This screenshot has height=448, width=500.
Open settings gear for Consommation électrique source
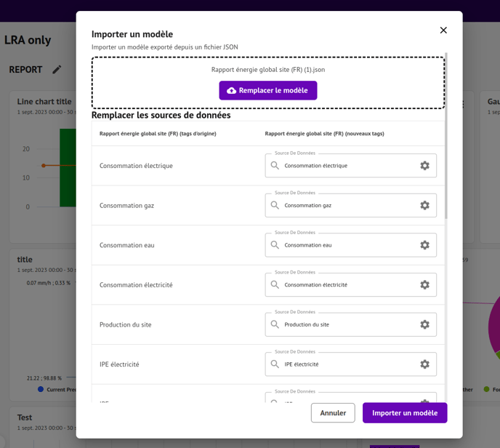coord(424,166)
